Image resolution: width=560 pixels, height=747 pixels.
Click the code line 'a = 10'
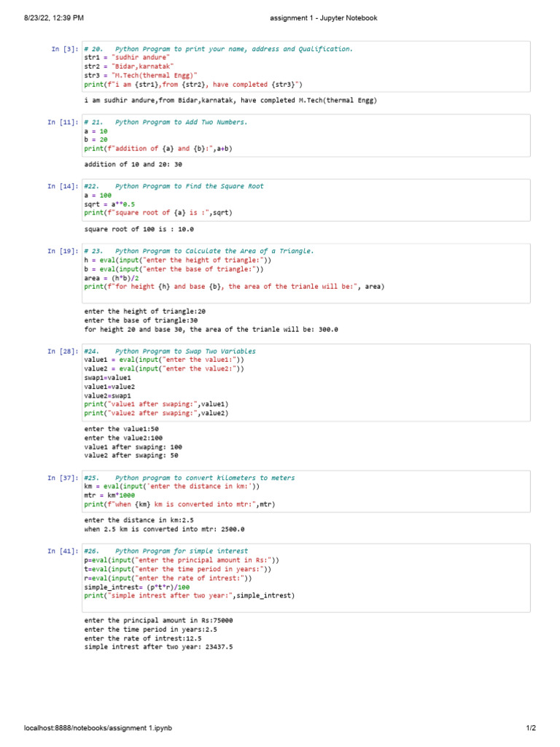tap(96, 131)
